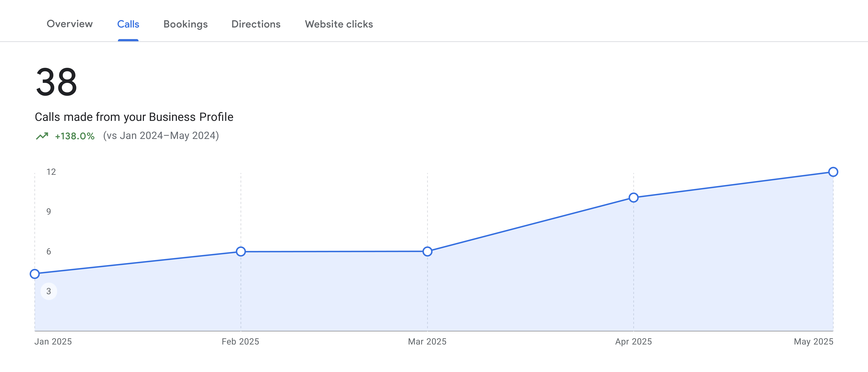
Task: Click the Feb 2025 x-axis label
Action: (x=240, y=341)
